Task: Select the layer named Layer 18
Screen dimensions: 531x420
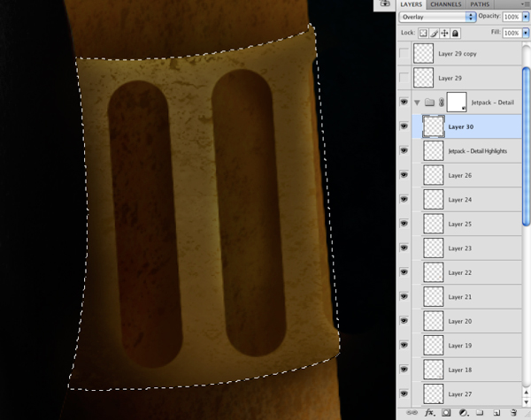Action: pyautogui.click(x=460, y=370)
